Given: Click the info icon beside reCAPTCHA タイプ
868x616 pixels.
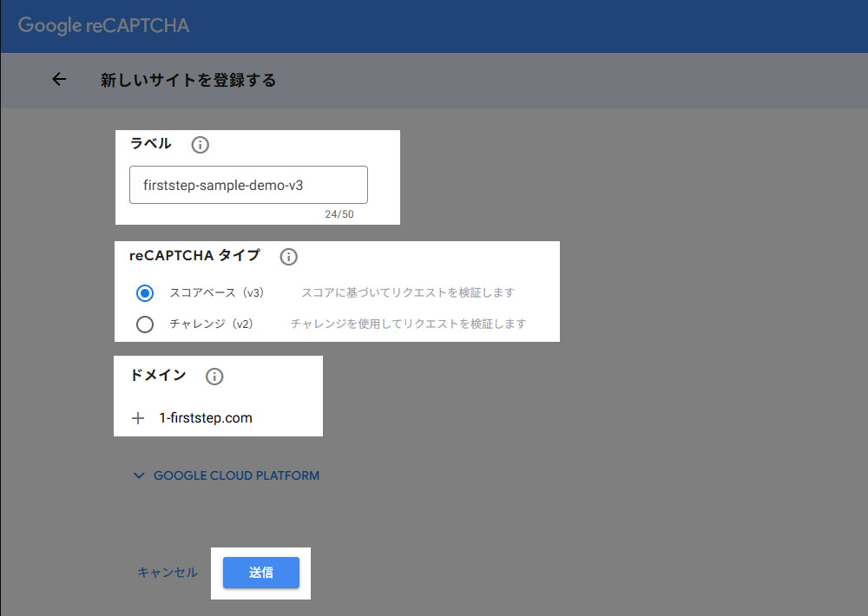Looking at the screenshot, I should (288, 257).
